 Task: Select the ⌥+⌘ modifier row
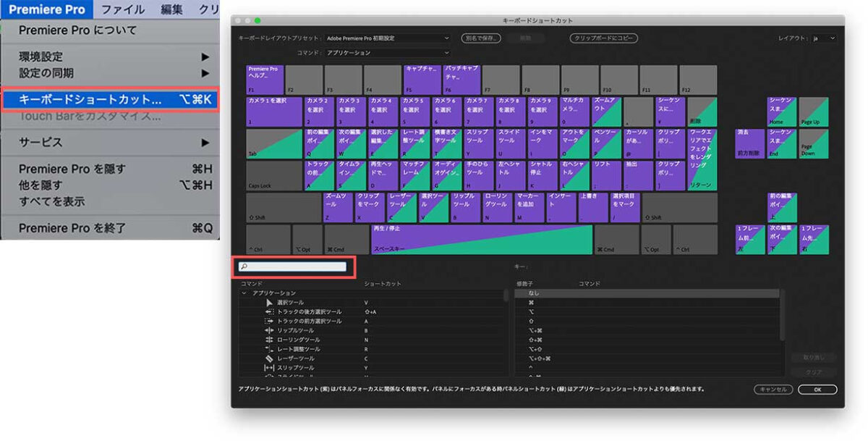point(647,330)
